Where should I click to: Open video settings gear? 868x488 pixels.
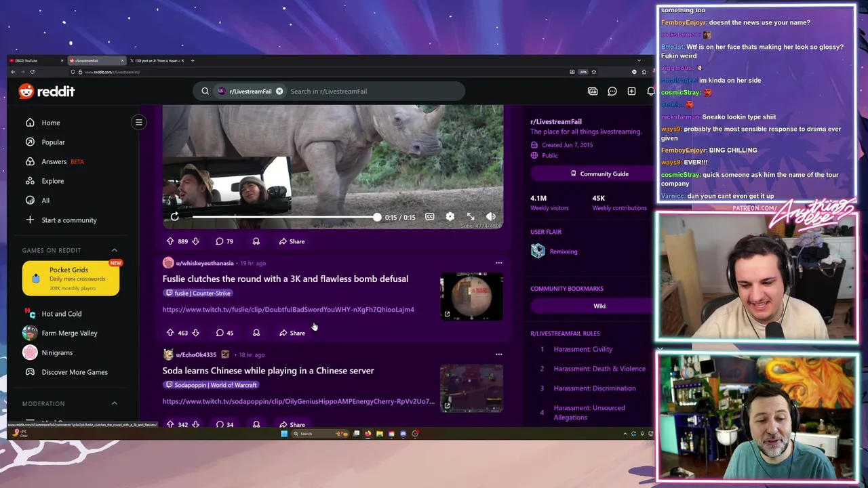[x=450, y=217]
